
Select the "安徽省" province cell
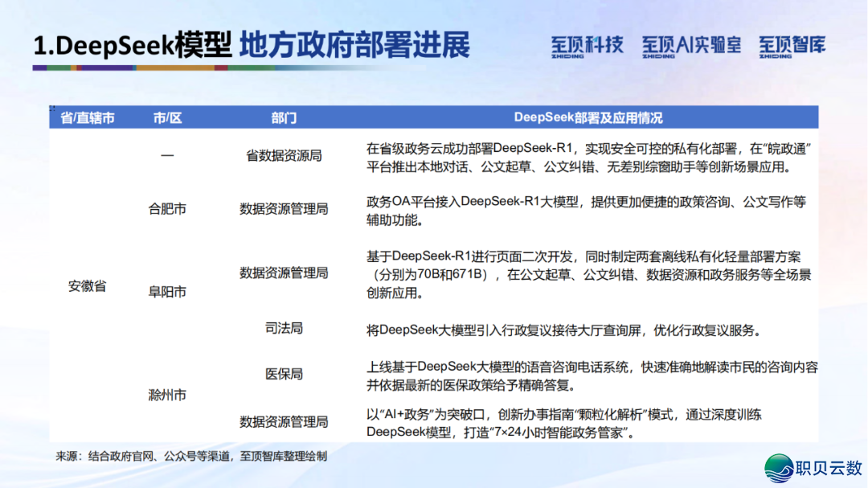pyautogui.click(x=87, y=286)
